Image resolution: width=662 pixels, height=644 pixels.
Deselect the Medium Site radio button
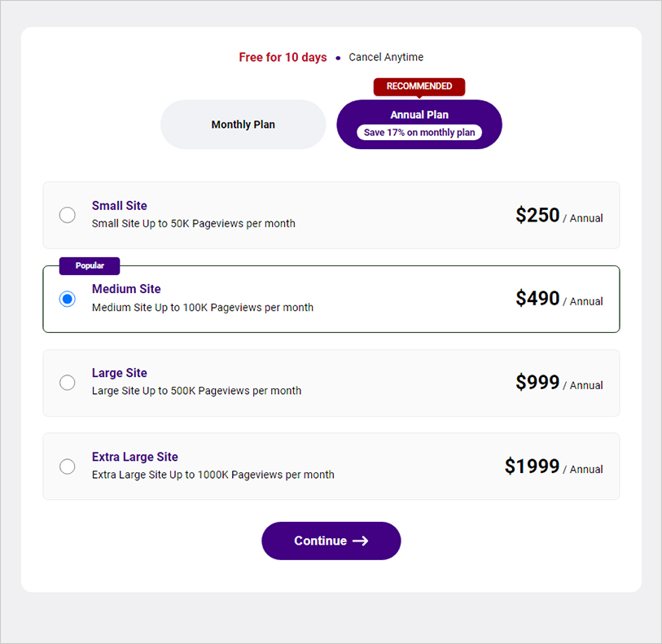[x=67, y=299]
